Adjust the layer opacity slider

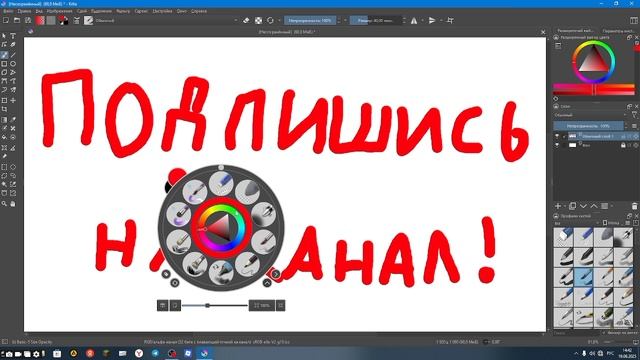[588, 126]
